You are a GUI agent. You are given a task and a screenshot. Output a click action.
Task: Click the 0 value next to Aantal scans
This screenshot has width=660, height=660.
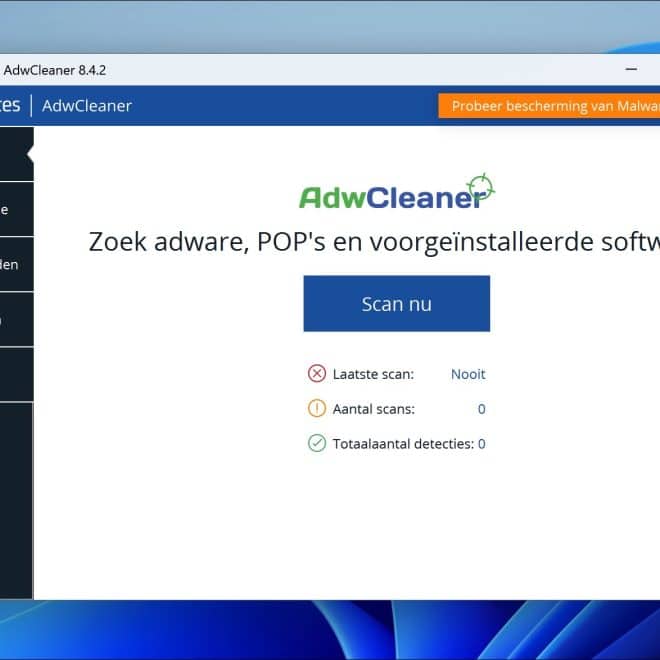click(482, 409)
